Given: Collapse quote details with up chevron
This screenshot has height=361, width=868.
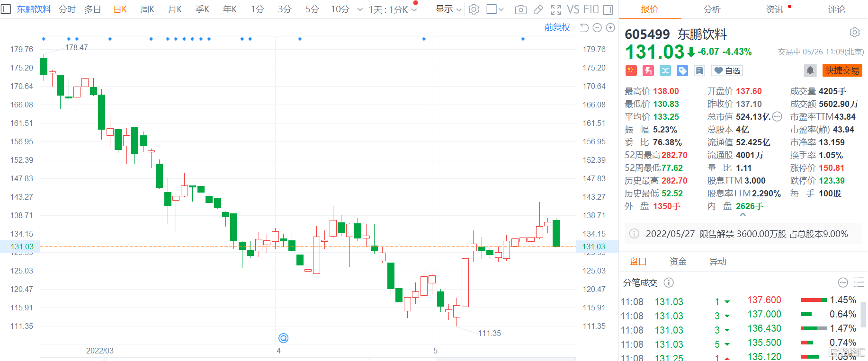Looking at the screenshot, I should pyautogui.click(x=743, y=215).
